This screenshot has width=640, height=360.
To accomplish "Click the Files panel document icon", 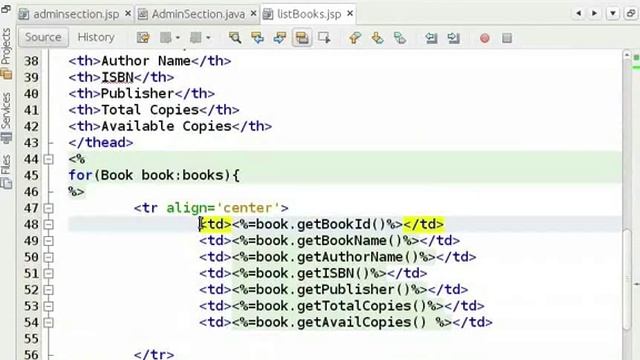I will tap(6, 183).
